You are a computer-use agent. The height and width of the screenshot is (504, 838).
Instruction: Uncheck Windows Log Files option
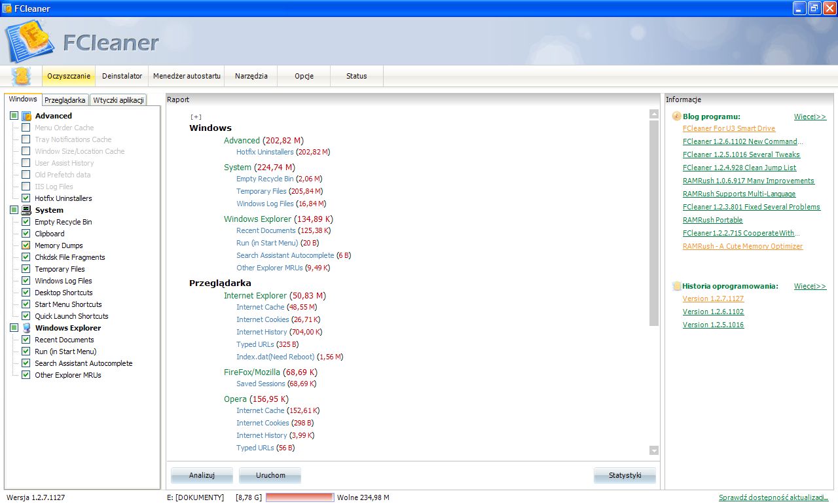coord(26,281)
